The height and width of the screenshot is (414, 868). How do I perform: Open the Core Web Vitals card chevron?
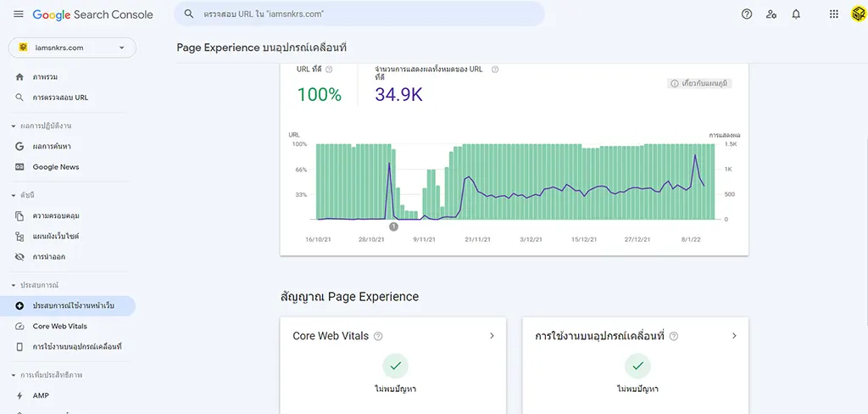click(492, 336)
